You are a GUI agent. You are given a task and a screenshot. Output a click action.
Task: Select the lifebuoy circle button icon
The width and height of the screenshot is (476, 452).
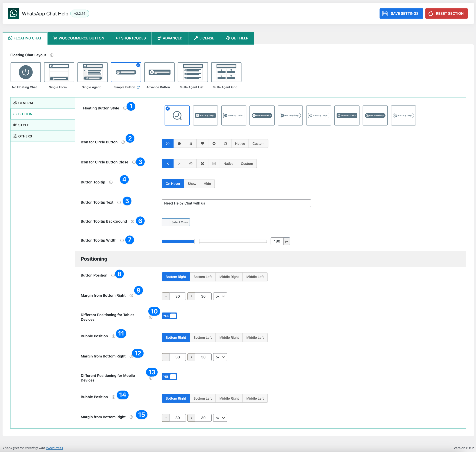pos(226,144)
